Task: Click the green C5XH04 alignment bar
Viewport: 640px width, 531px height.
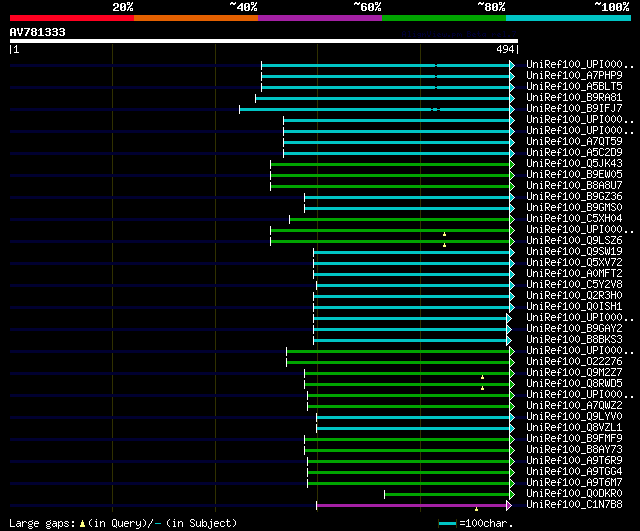Action: 400,220
